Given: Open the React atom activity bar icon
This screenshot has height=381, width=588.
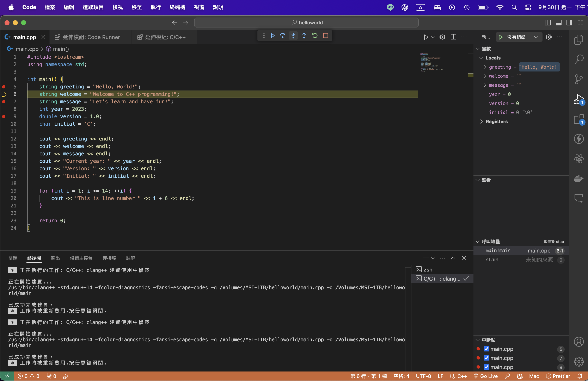Looking at the screenshot, I should click(579, 159).
